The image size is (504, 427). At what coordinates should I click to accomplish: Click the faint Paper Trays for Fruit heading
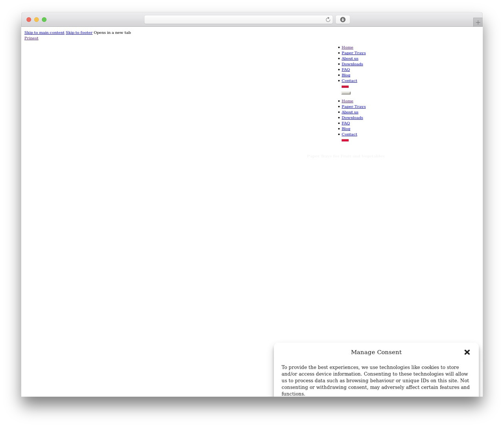[346, 156]
